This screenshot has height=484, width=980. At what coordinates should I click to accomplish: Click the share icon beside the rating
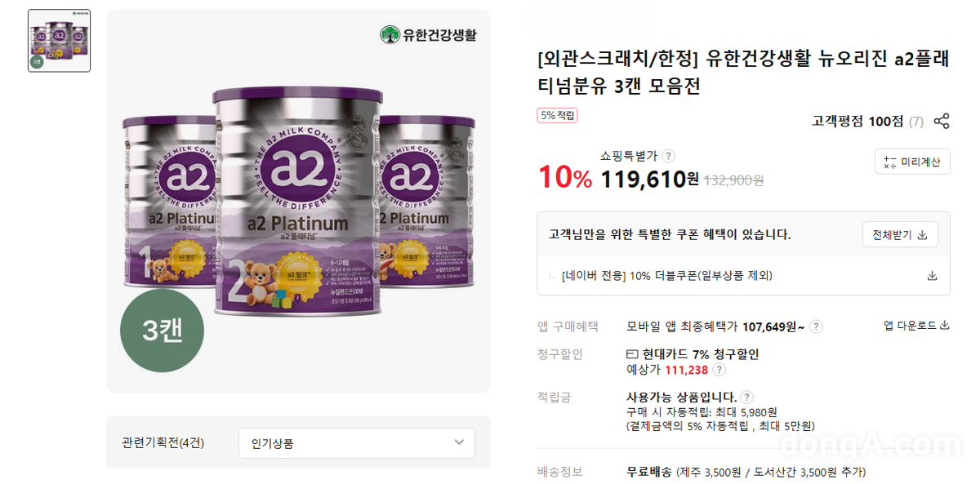tap(941, 121)
